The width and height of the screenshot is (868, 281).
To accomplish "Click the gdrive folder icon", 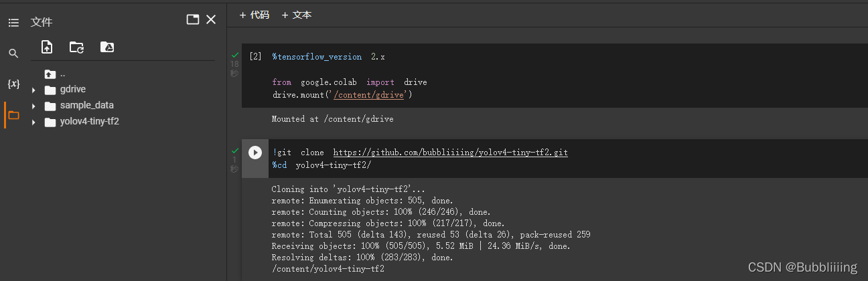I will point(50,90).
